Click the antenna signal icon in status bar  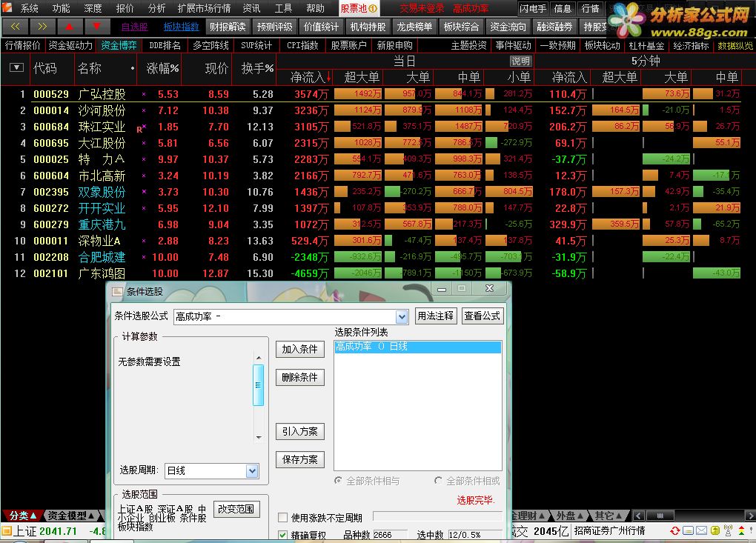tap(728, 531)
